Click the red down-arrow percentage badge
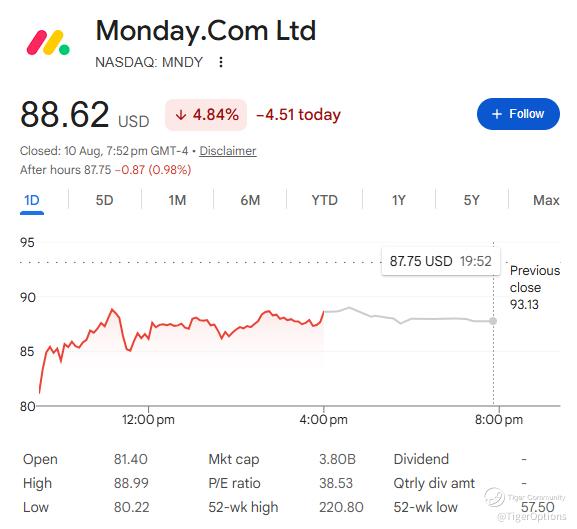The width and height of the screenshot is (577, 529). click(206, 115)
